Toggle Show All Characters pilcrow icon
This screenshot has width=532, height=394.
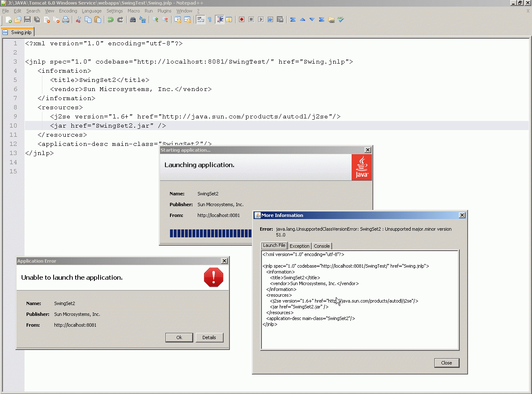(x=209, y=20)
